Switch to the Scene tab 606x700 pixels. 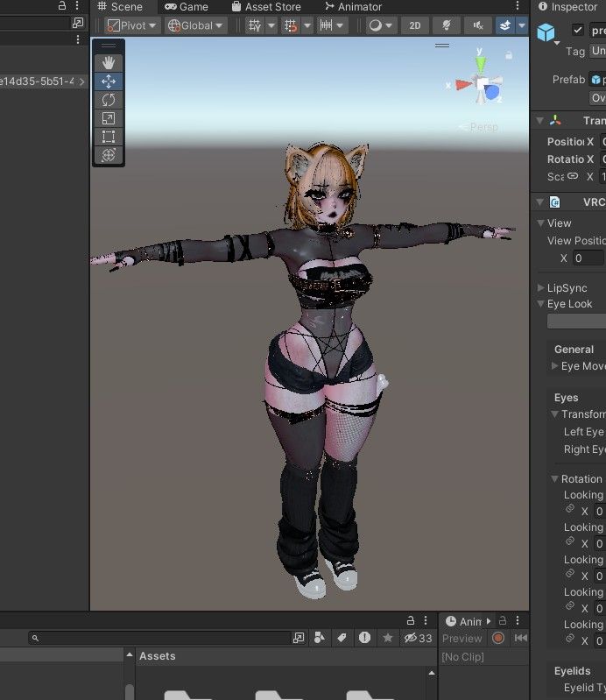[120, 7]
